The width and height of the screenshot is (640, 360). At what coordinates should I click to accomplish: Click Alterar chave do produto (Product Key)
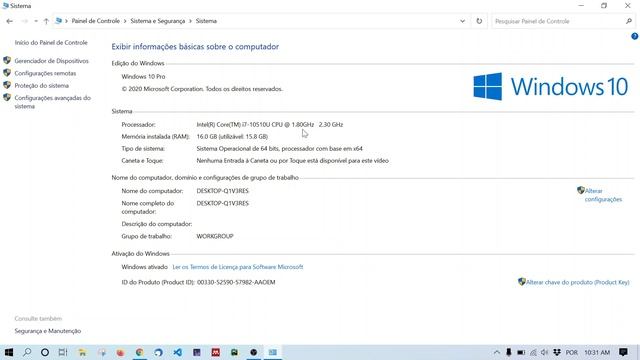click(578, 282)
